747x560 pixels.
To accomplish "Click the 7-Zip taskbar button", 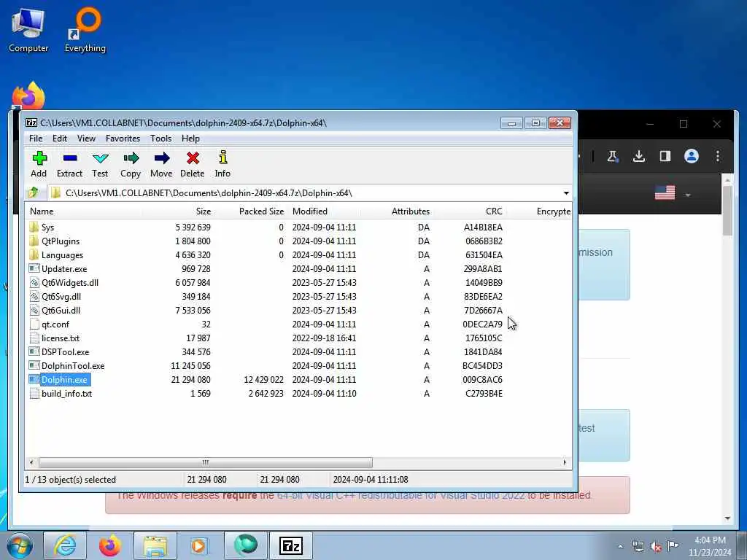I will (x=290, y=545).
